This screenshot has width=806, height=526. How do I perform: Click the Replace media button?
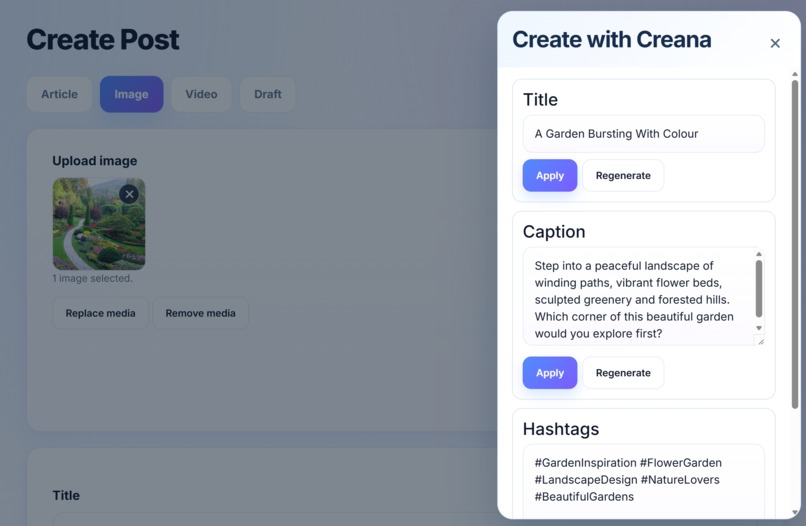pos(100,313)
